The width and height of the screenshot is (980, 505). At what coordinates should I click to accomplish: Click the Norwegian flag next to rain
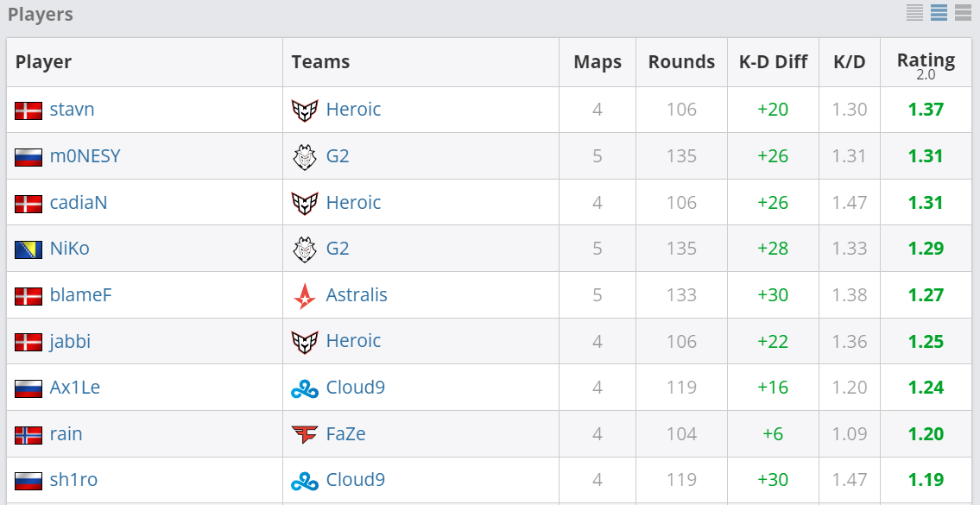[x=28, y=433]
